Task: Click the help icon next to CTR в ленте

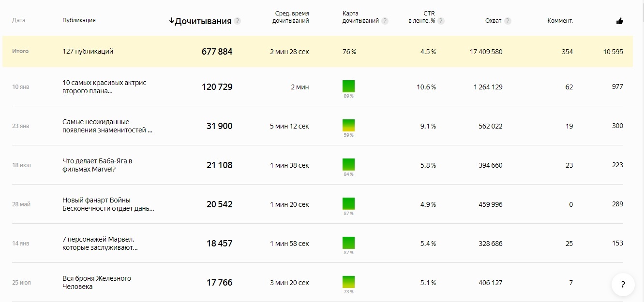Action: 441,21
